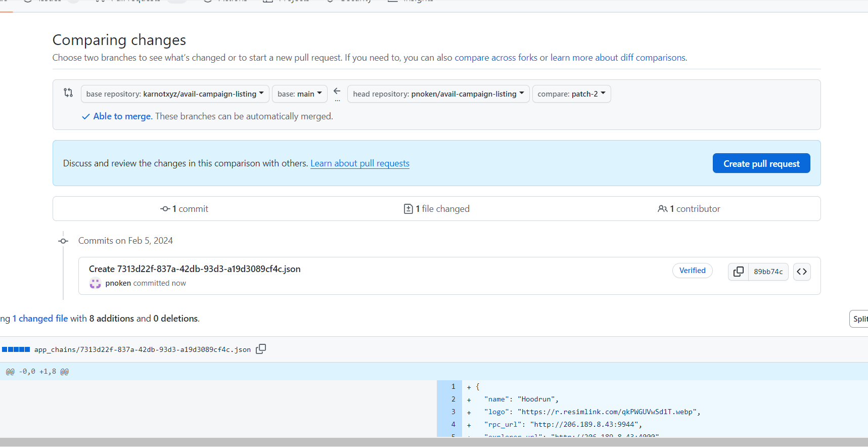
Task: Open learn more about diff comparisons link
Action: coord(618,58)
